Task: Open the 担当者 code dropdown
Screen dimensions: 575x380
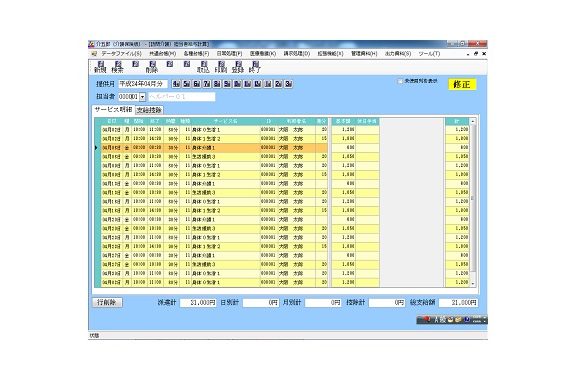Action: [142, 97]
